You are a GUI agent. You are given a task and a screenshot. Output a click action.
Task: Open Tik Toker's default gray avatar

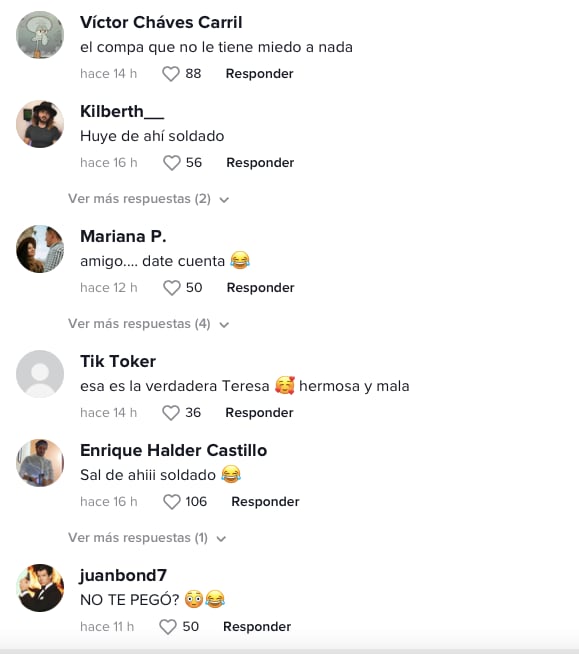point(40,374)
